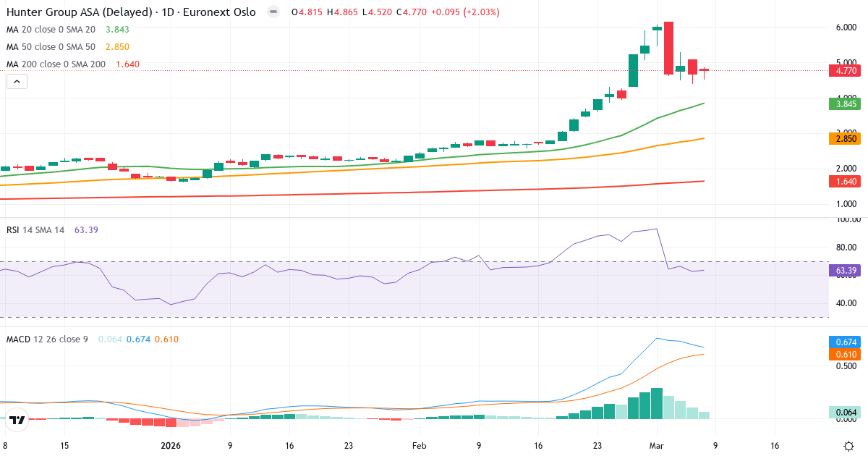Click the orange signal value label 0.610
This screenshot has width=868, height=456.
843,355
